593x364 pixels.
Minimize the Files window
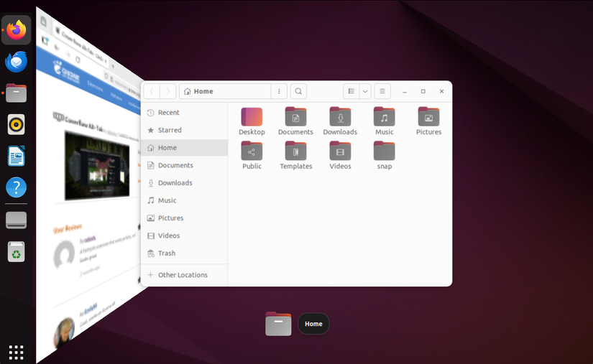tap(405, 91)
